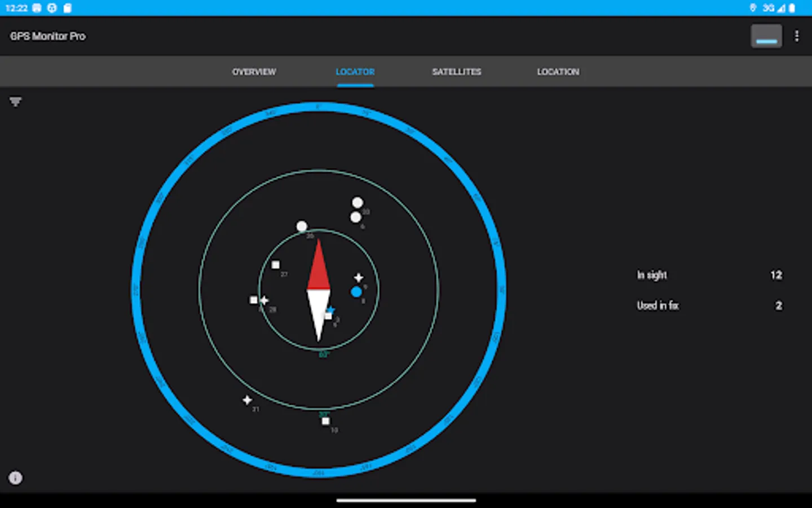Screen dimensions: 812x508
Task: Open the info icon at bottom left
Action: click(15, 478)
